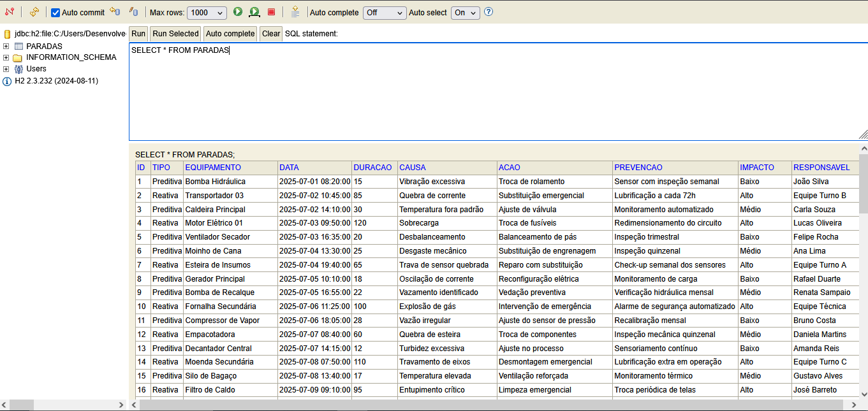Click the "Explosão de gás" cell
Viewport: 868px width, 411px height.
pos(447,306)
